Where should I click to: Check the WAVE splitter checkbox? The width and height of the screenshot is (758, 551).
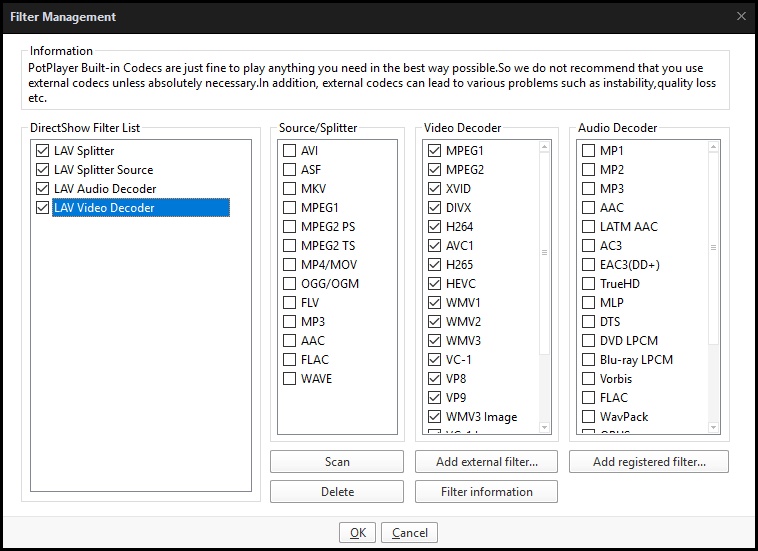[x=290, y=378]
